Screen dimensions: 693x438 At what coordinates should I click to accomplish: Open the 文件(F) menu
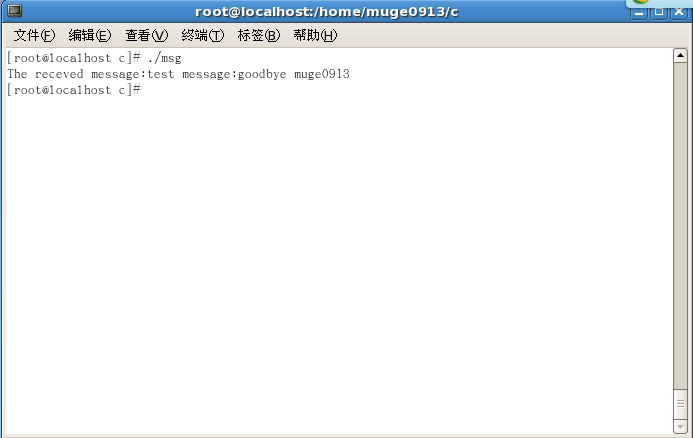click(x=34, y=35)
